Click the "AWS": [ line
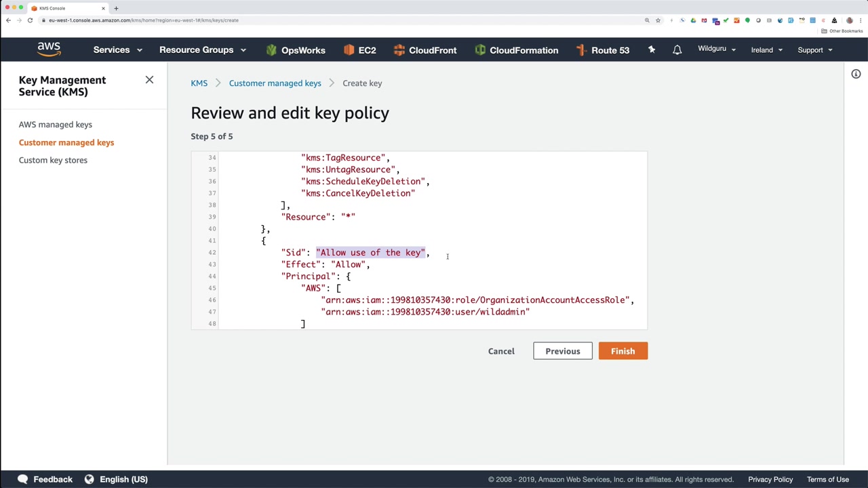Screen dimensions: 868x488 click(x=321, y=288)
